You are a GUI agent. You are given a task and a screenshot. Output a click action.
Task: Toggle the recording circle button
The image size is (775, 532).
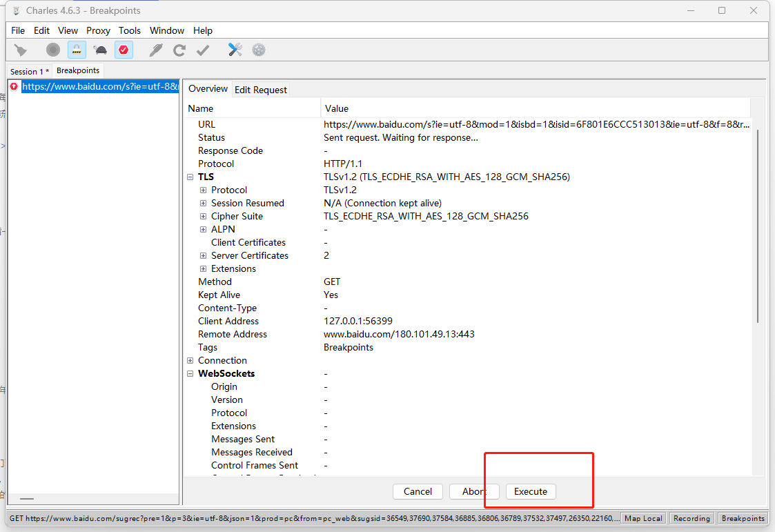click(53, 50)
